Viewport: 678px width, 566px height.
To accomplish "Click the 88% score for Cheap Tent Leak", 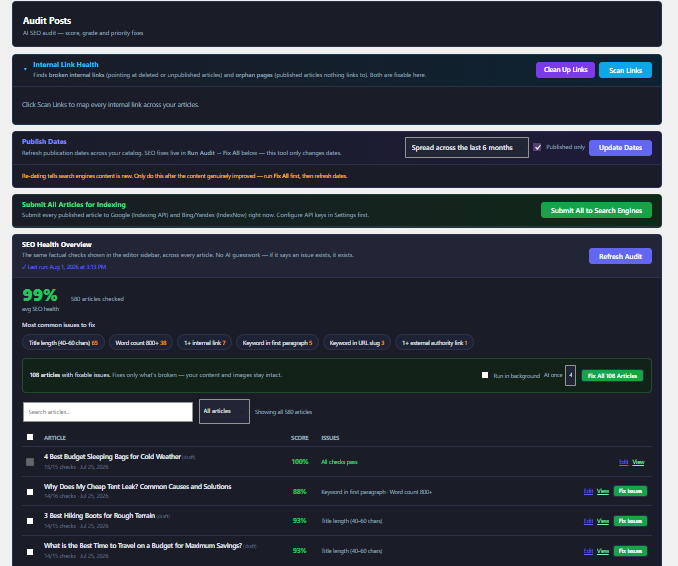I will tap(300, 492).
